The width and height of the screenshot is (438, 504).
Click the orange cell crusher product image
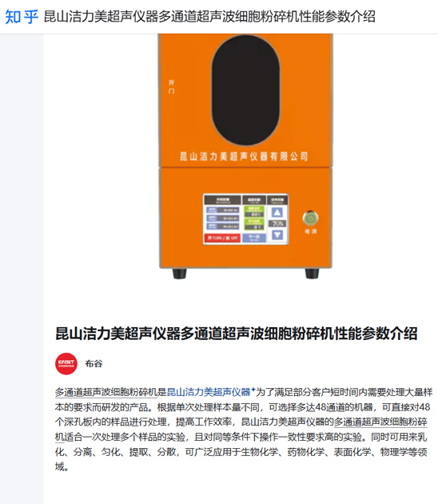pos(245,156)
